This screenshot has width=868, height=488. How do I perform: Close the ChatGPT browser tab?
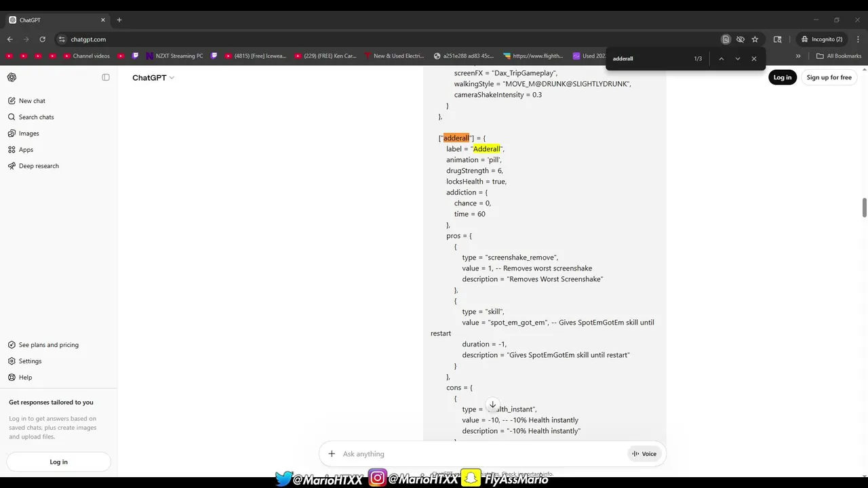[103, 20]
